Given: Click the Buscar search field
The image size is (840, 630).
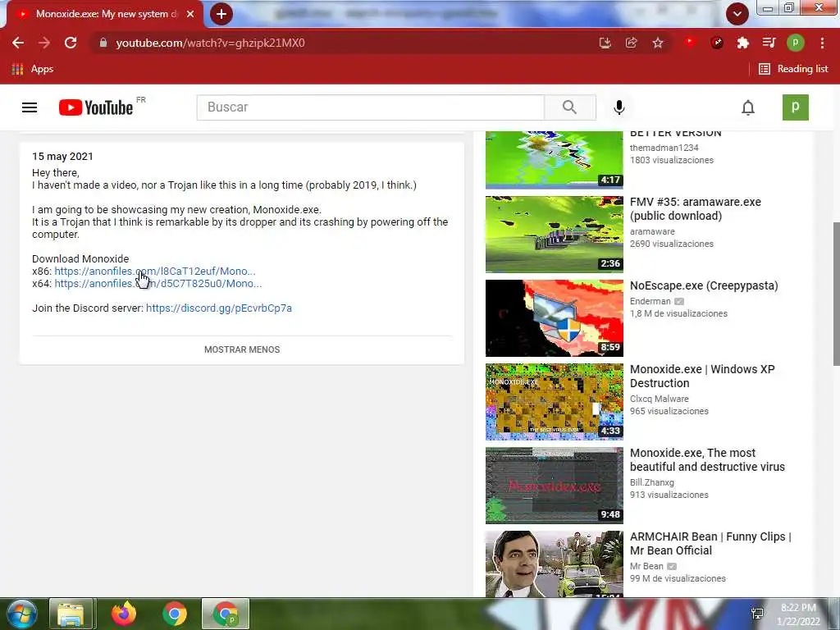Looking at the screenshot, I should pyautogui.click(x=370, y=107).
